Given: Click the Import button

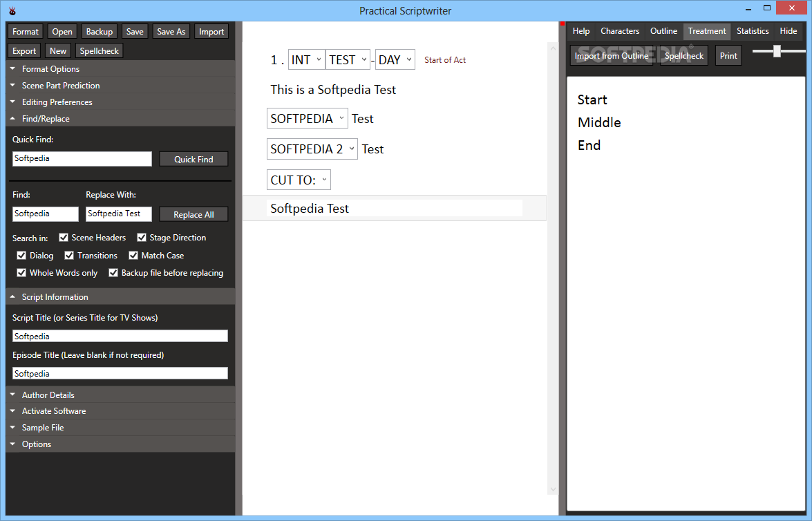Looking at the screenshot, I should pos(211,32).
